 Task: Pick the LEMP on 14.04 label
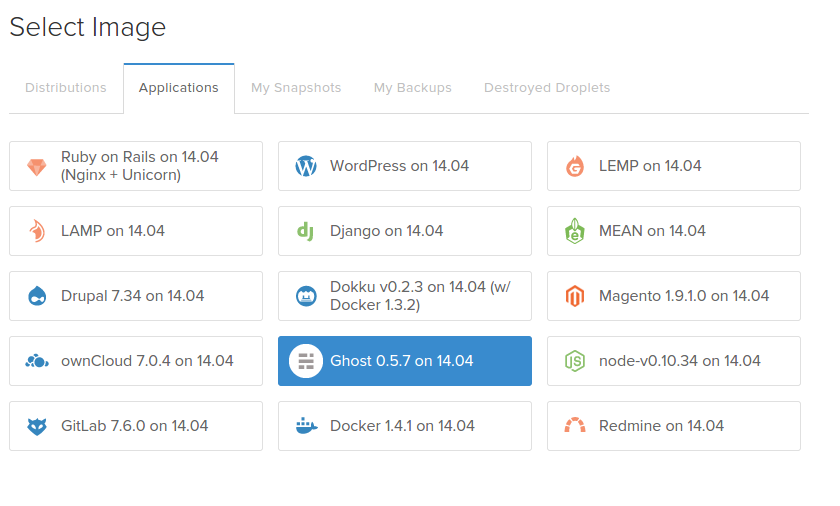tap(650, 166)
